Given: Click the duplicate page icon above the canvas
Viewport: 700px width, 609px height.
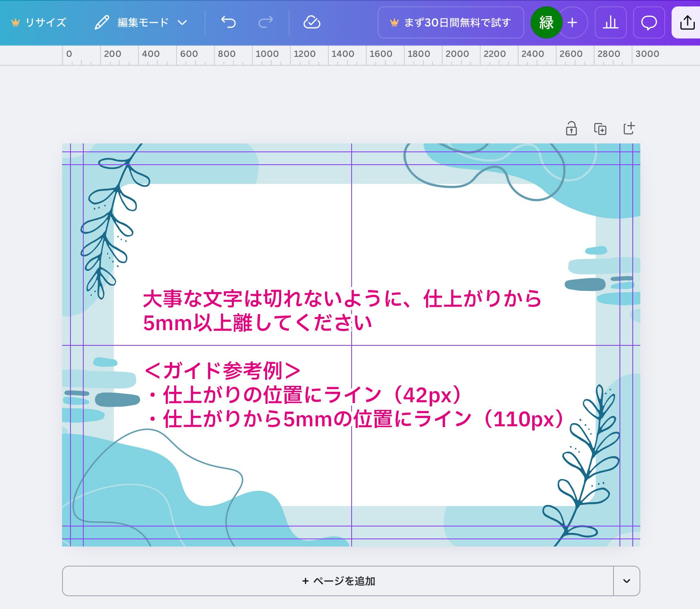Looking at the screenshot, I should pos(600,129).
